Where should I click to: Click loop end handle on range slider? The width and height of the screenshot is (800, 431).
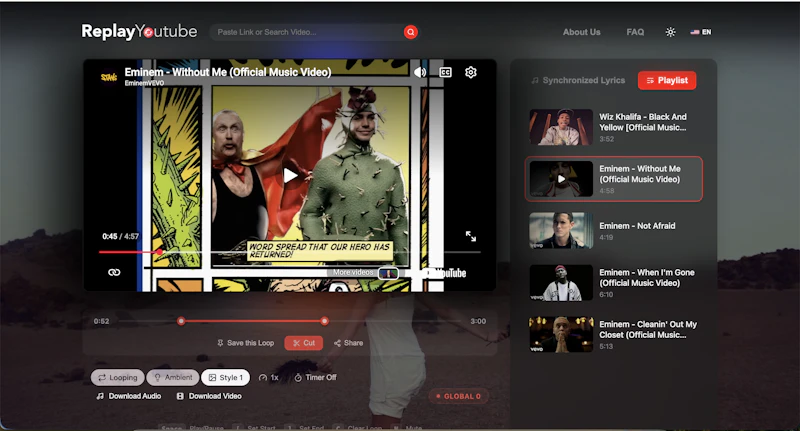pos(324,321)
